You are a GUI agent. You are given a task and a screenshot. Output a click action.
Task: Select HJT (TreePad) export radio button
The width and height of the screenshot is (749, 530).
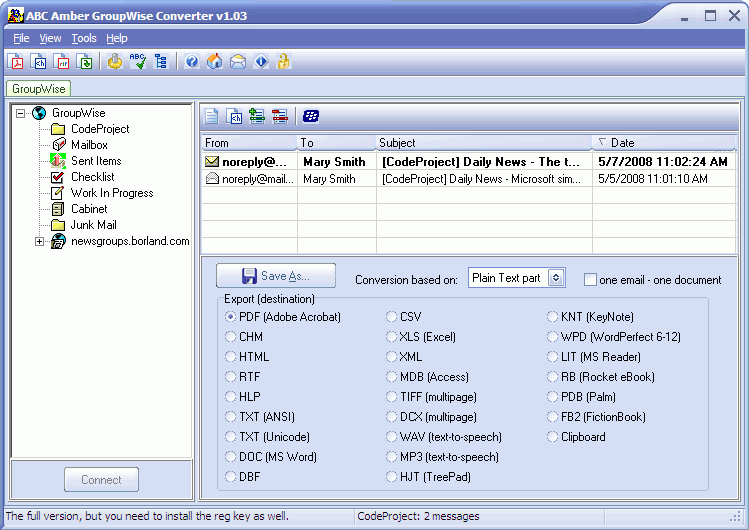pyautogui.click(x=392, y=477)
